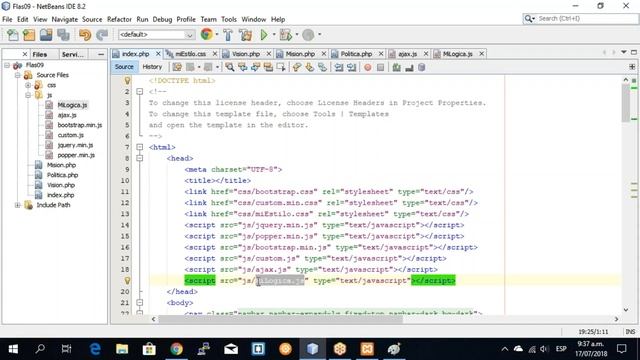
Task: Close the Mision.php editor tab
Action: click(x=324, y=54)
